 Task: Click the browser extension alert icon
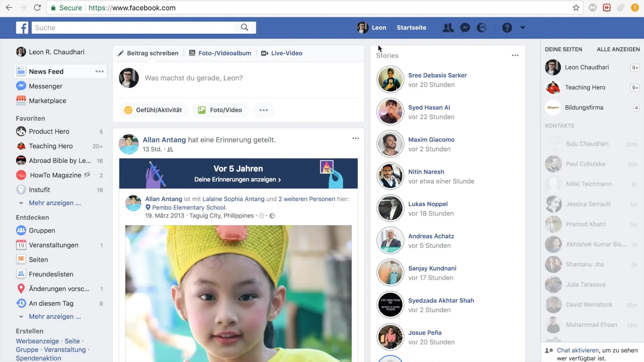(x=635, y=8)
